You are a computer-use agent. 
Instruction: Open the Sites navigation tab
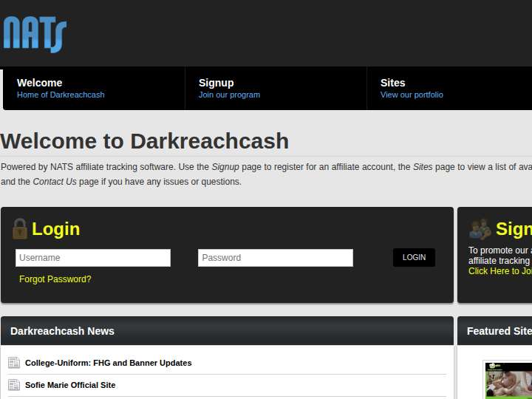449,88
